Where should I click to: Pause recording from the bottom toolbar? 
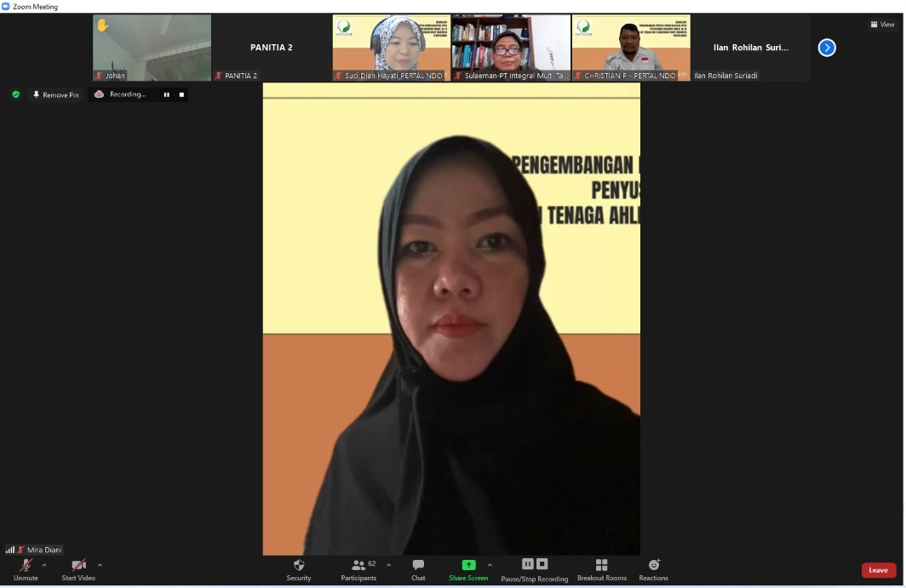(527, 564)
